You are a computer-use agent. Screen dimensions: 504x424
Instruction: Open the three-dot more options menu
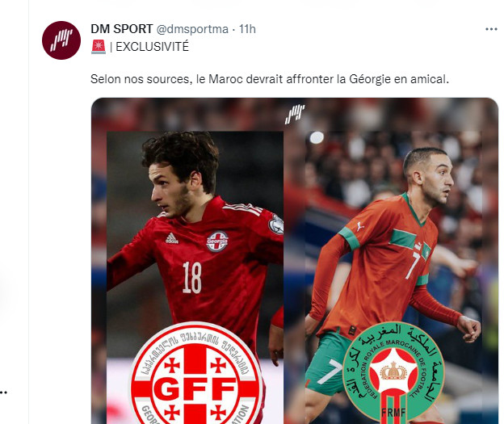pyautogui.click(x=491, y=29)
